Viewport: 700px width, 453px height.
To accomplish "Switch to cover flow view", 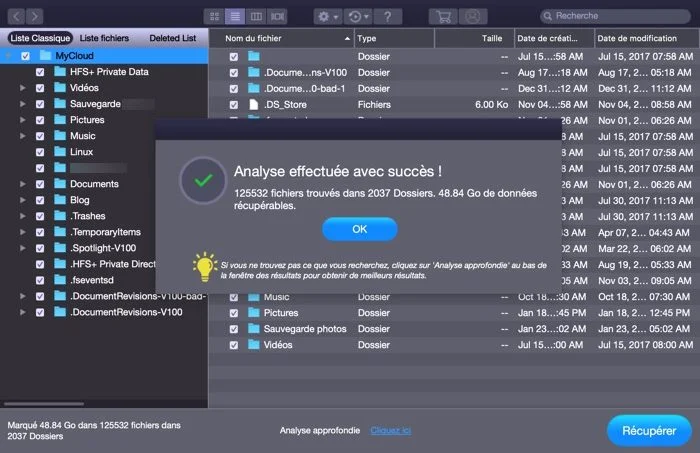I will point(277,17).
